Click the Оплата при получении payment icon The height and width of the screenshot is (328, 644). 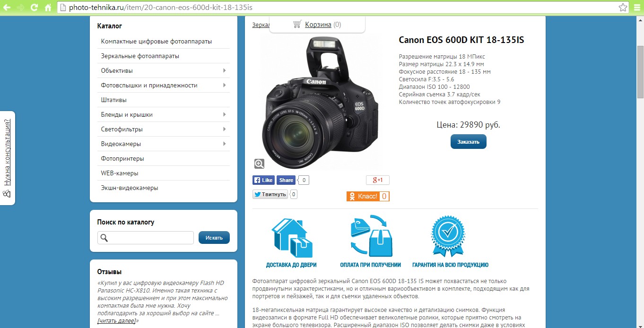click(x=370, y=235)
